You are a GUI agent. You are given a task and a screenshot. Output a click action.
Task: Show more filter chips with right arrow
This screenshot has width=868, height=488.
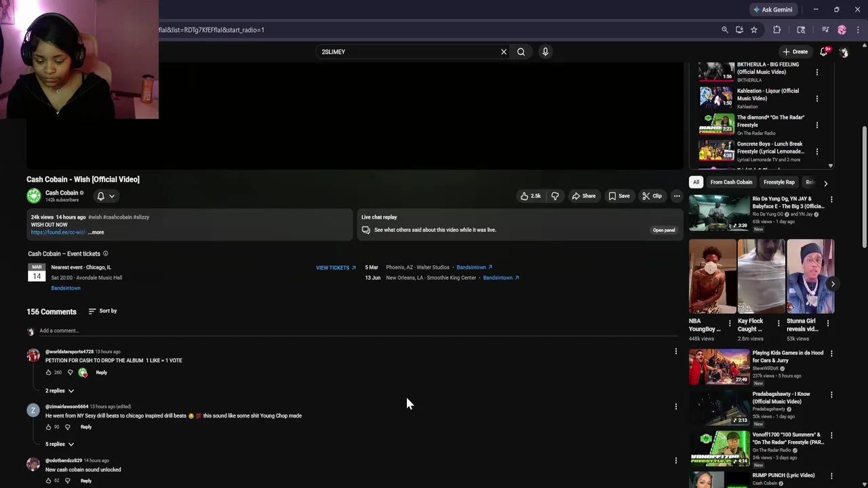pyautogui.click(x=825, y=183)
